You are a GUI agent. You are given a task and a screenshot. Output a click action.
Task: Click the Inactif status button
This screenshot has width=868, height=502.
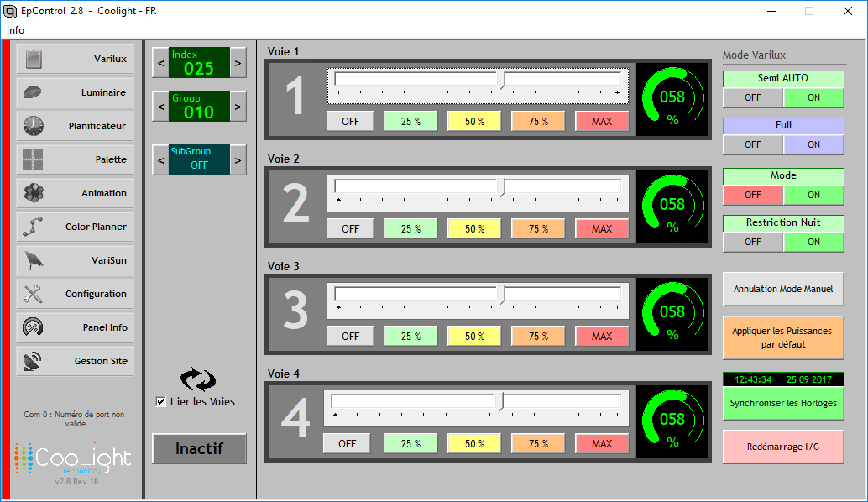tap(199, 448)
